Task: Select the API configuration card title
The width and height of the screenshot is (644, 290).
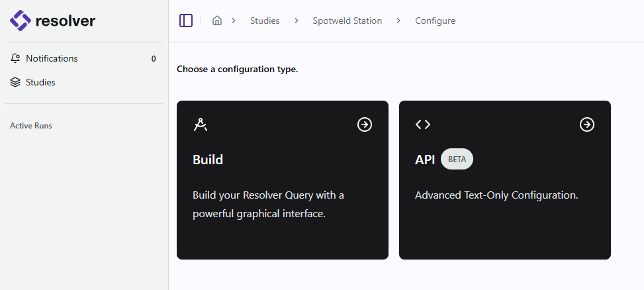Action: 425,160
